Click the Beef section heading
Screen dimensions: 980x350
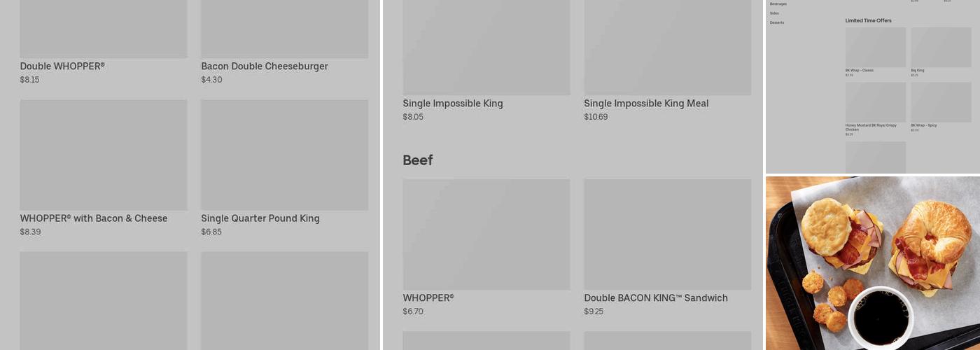click(x=418, y=160)
